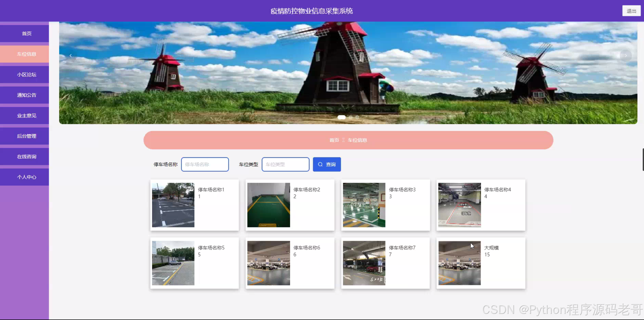
Task: Select the third carousel indicator dot
Action: click(x=357, y=117)
